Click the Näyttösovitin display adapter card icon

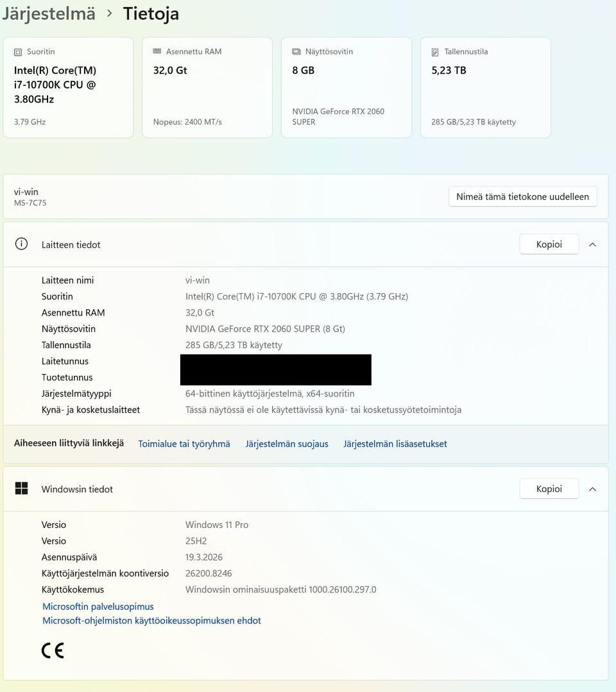(x=296, y=52)
